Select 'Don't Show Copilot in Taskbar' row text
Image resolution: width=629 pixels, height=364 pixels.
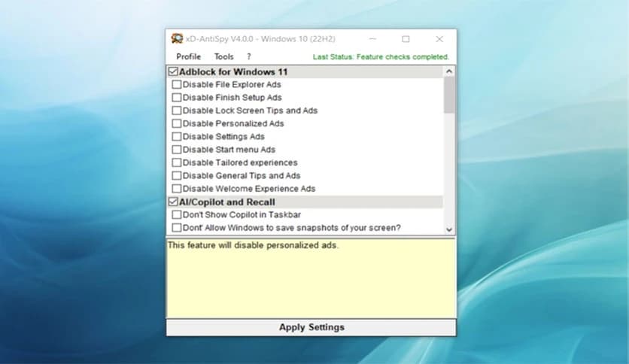pyautogui.click(x=242, y=214)
